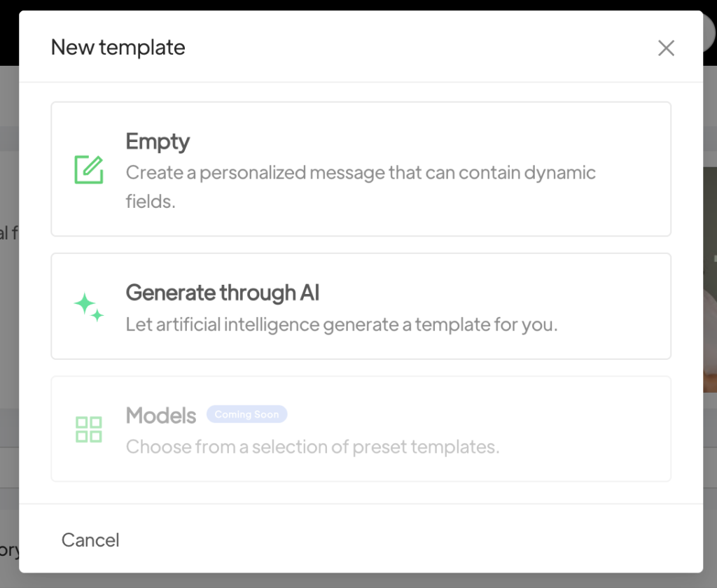This screenshot has height=588, width=717.
Task: Click the dimmed backdrop left of the dialog
Action: pos(9,315)
